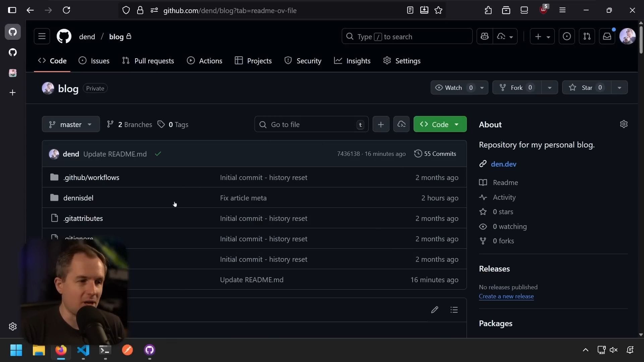Bookmark this page with the star

[438, 10]
